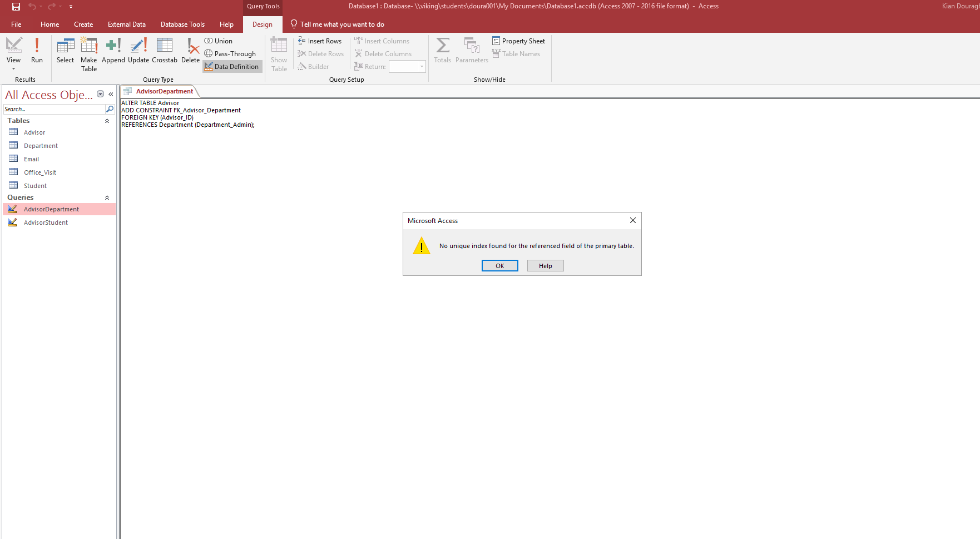The image size is (980, 539).
Task: Open the expression Builder
Action: [x=314, y=67]
